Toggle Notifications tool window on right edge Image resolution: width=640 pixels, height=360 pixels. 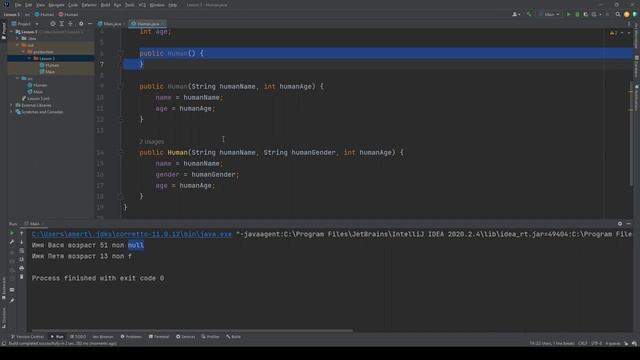(636, 97)
